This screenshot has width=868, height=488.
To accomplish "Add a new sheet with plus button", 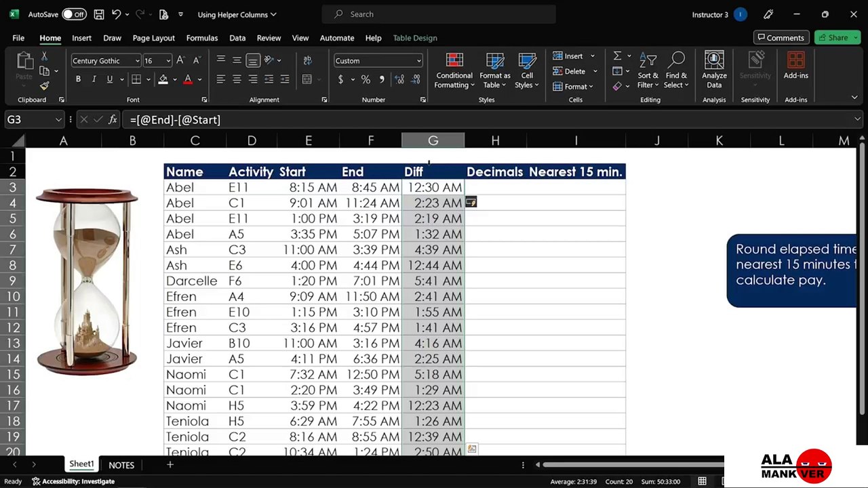I will [x=170, y=465].
